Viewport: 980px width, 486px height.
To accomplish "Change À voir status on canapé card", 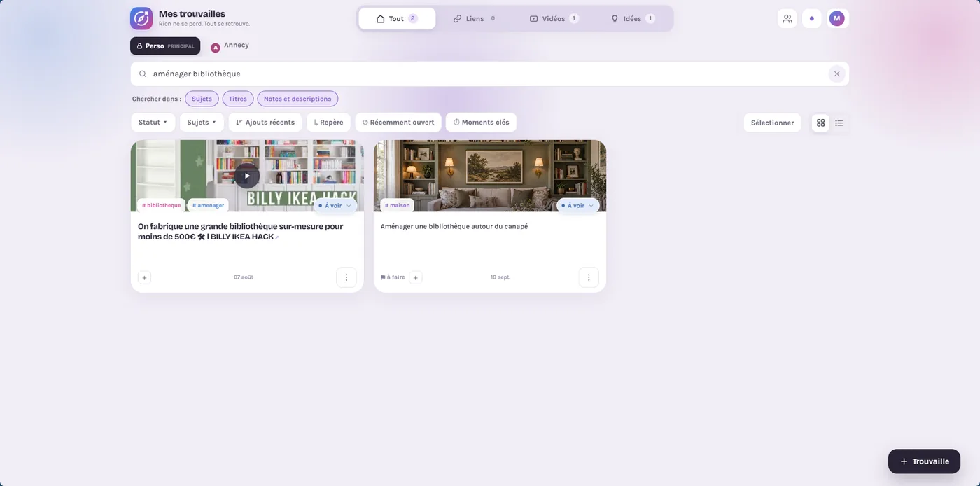I will [577, 206].
